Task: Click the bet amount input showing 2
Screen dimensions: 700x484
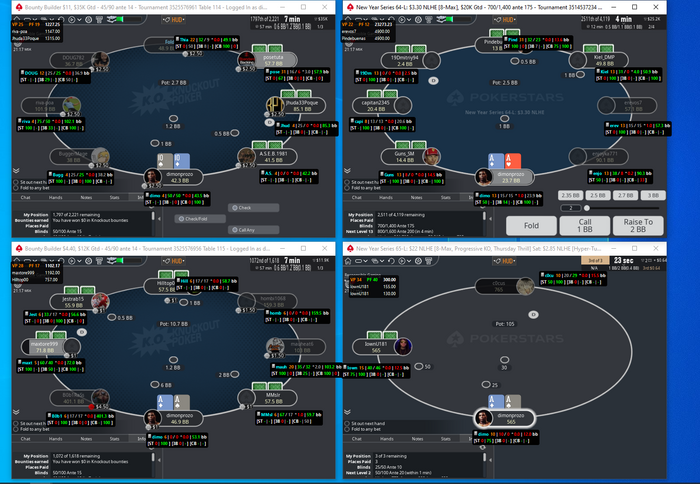Action: [x=571, y=208]
